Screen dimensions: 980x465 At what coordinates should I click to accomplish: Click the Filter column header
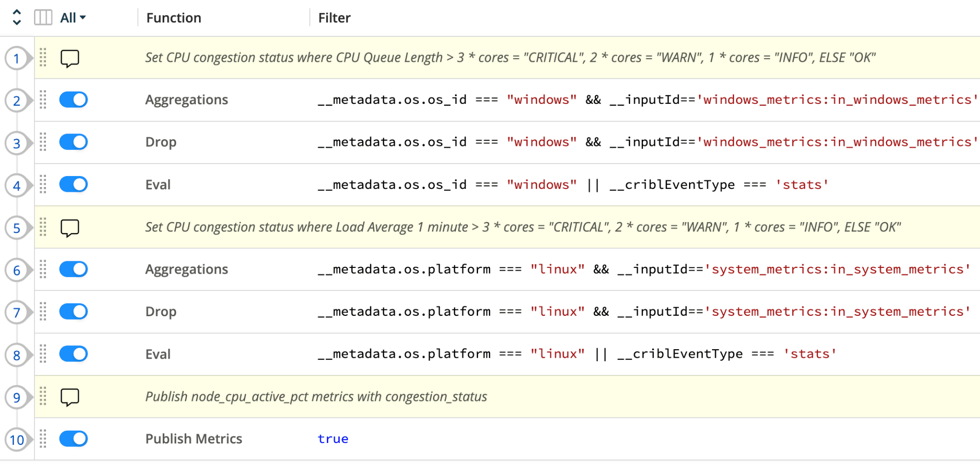tap(334, 18)
